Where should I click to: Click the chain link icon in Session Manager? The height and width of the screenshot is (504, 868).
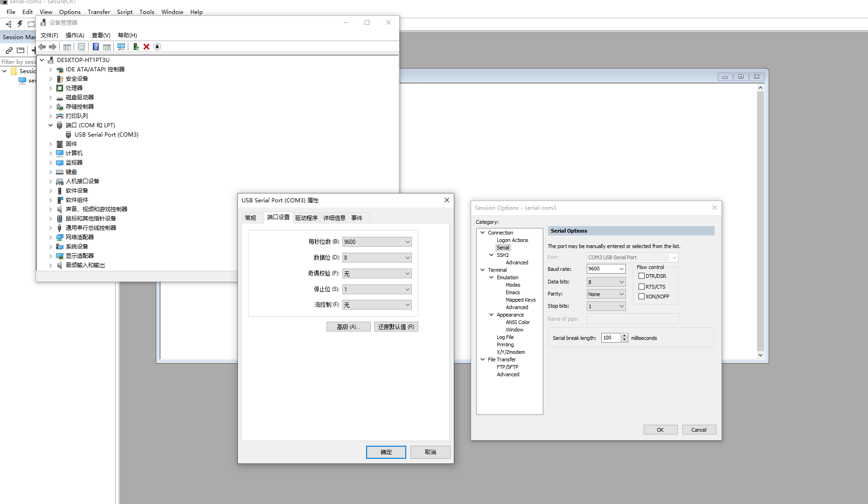(x=9, y=50)
